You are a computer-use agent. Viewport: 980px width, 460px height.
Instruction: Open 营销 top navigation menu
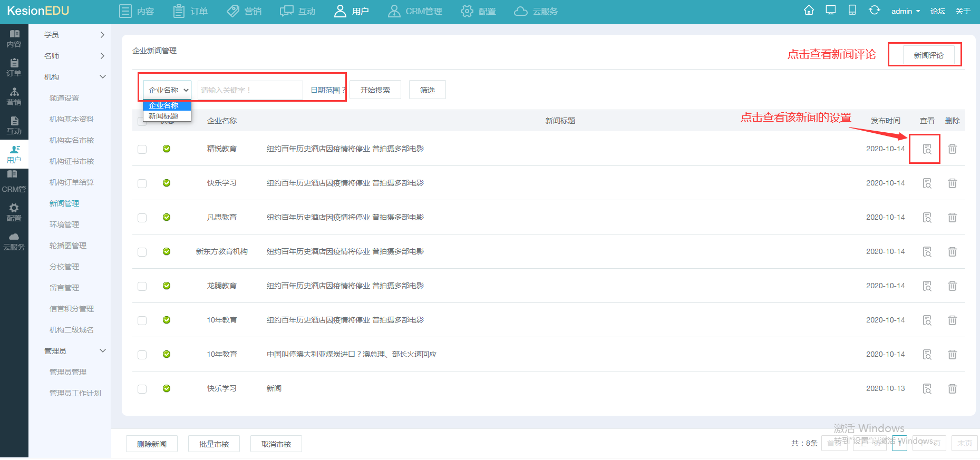pyautogui.click(x=244, y=11)
